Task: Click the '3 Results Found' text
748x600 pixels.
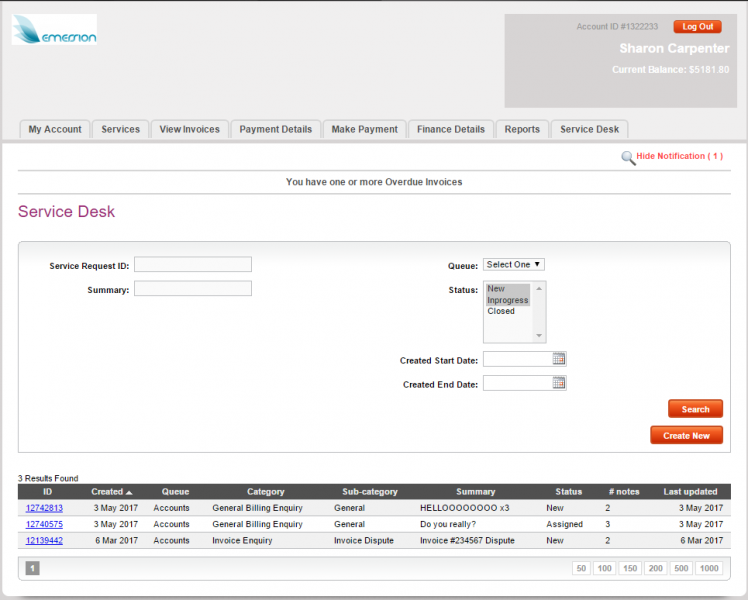Action: [x=48, y=478]
